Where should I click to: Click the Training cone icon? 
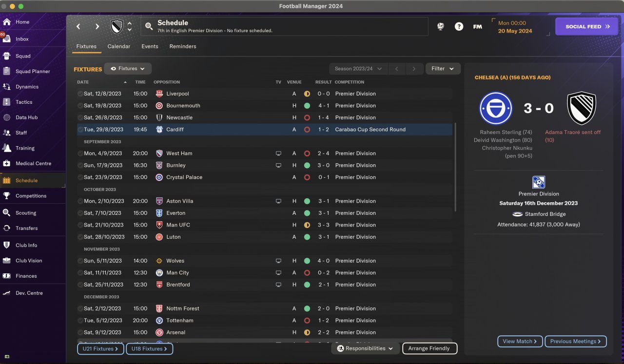pos(7,148)
